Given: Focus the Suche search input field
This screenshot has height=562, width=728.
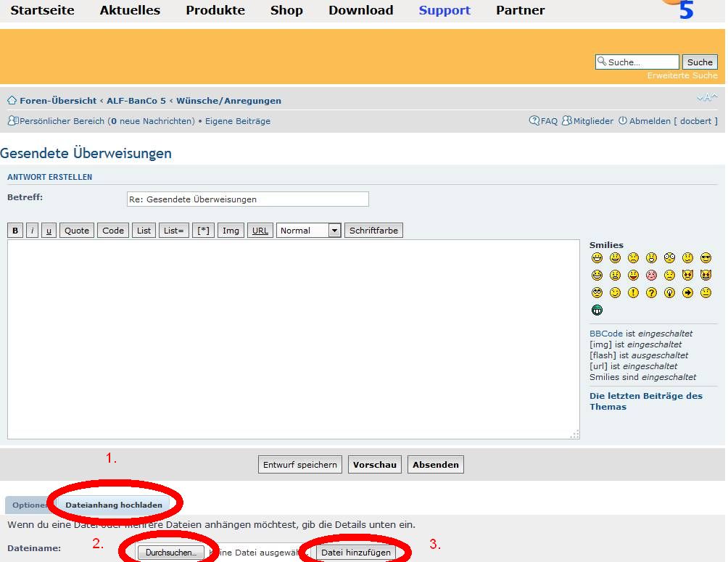Looking at the screenshot, I should (x=637, y=62).
